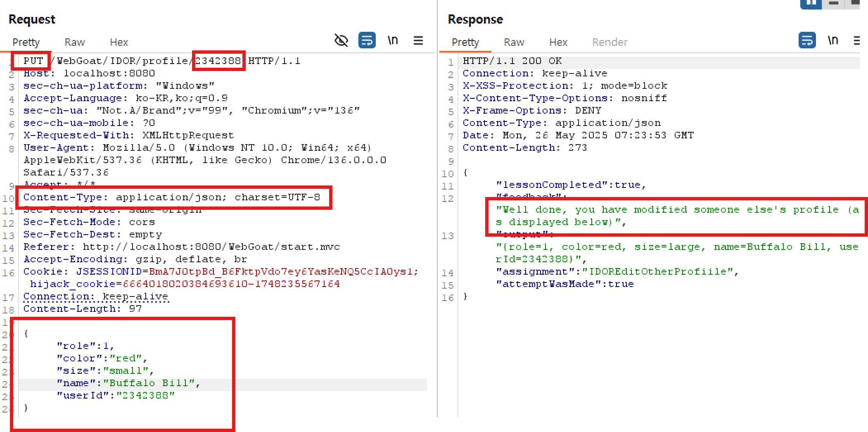Click the X-Frame-Options: DENY header
Image resolution: width=868 pixels, height=432 pixels.
point(532,110)
